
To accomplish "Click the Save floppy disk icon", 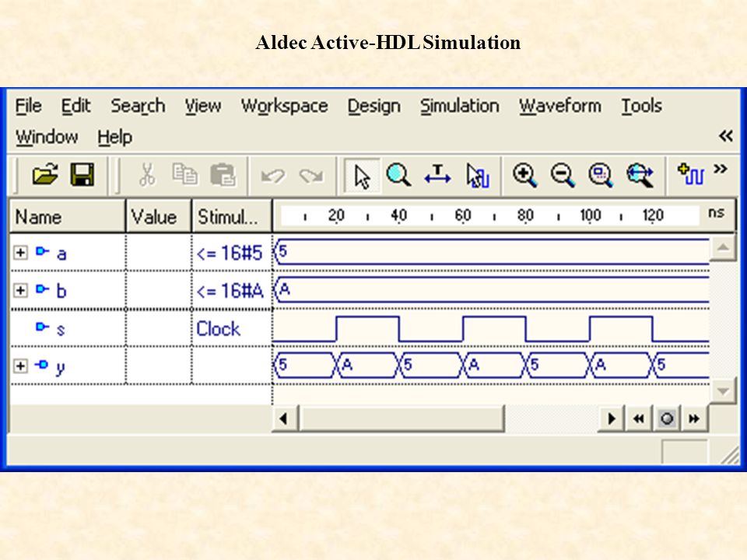I will pyautogui.click(x=82, y=174).
